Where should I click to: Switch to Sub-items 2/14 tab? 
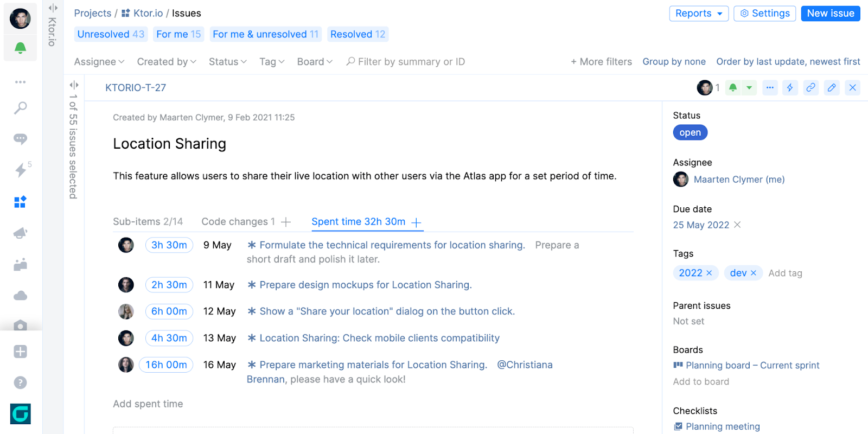click(x=148, y=221)
